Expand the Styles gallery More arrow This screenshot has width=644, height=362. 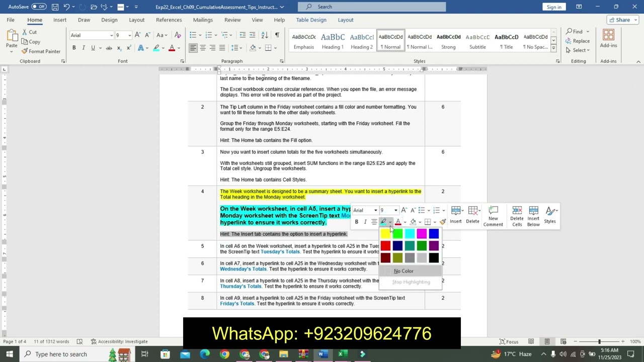[x=553, y=48]
